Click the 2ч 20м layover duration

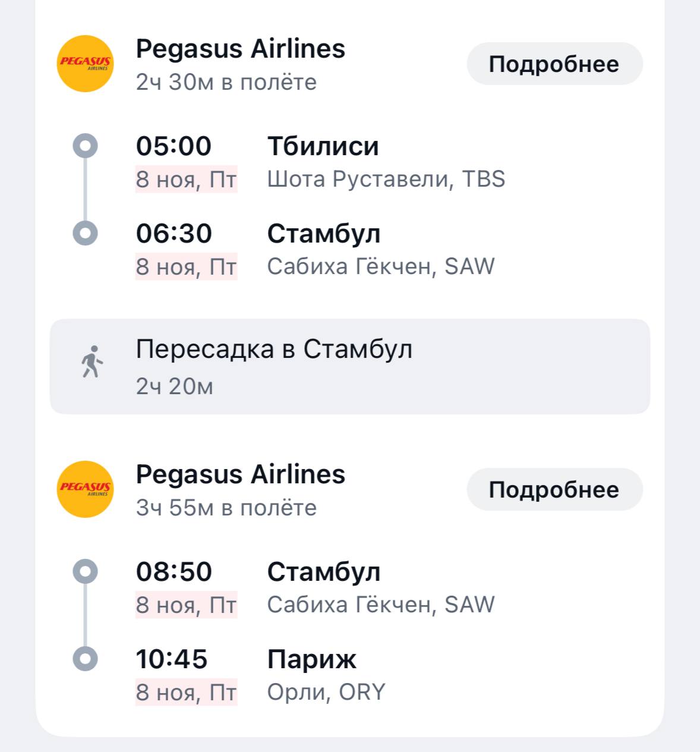174,386
